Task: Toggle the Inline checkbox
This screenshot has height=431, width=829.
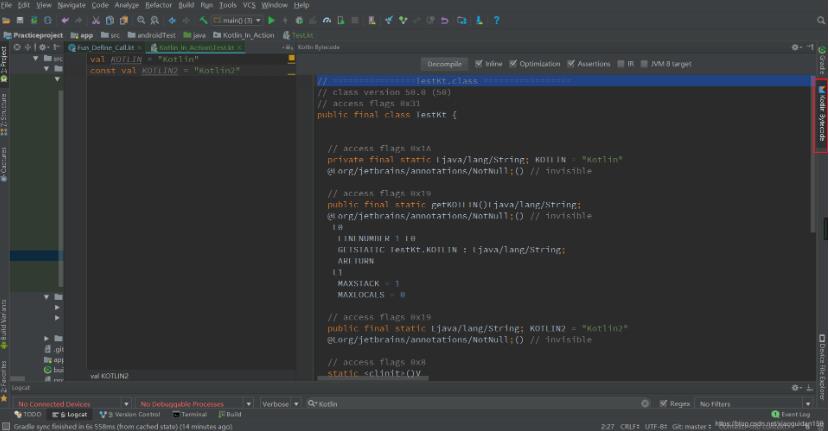Action: coord(479,63)
